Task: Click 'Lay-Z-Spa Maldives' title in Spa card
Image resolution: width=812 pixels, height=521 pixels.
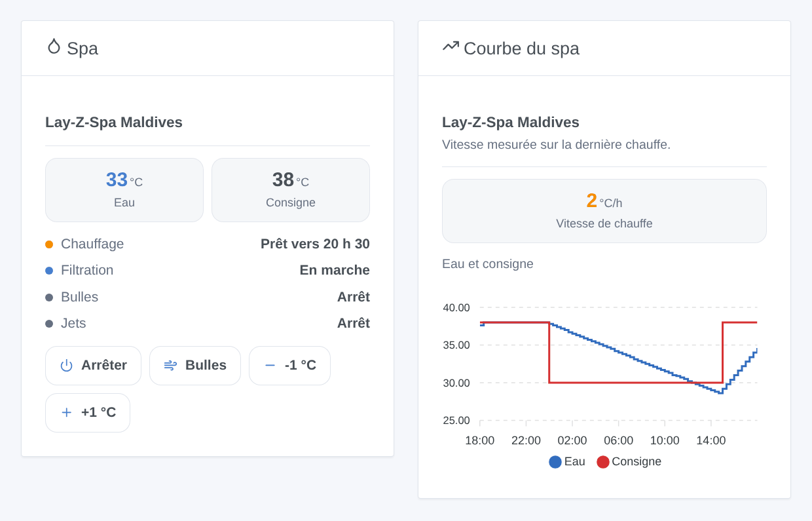Action: tap(114, 123)
